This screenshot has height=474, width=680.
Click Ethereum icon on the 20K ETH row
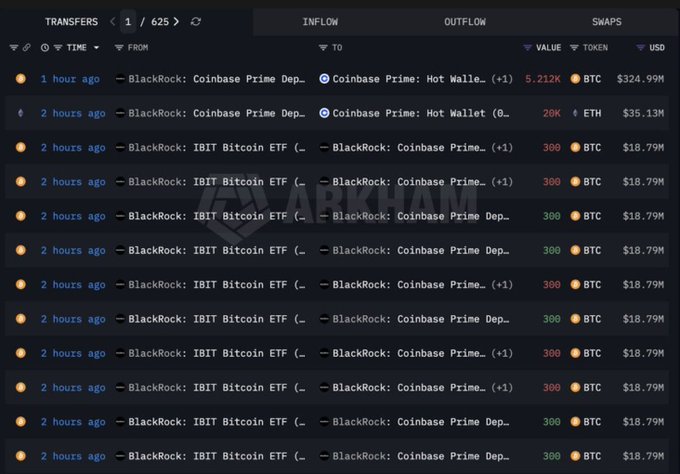20,113
